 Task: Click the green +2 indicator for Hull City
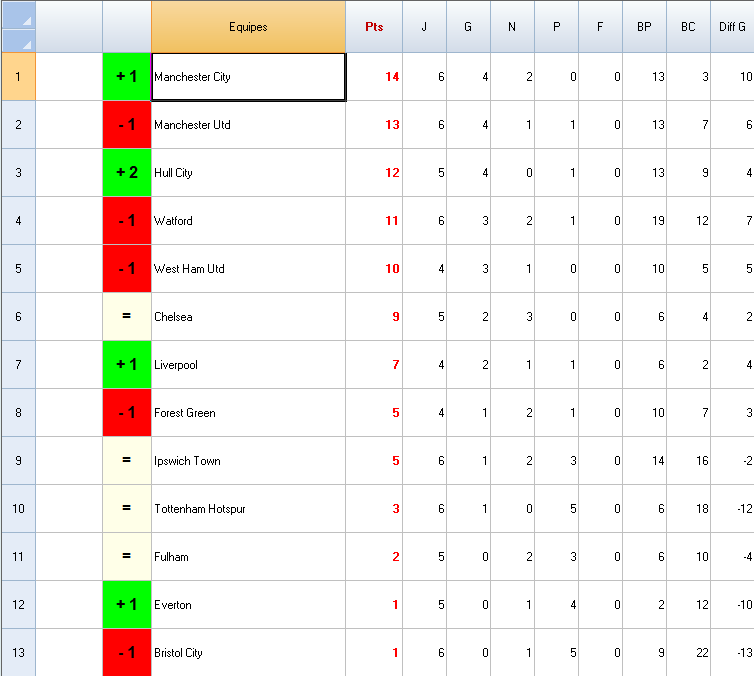tap(127, 173)
